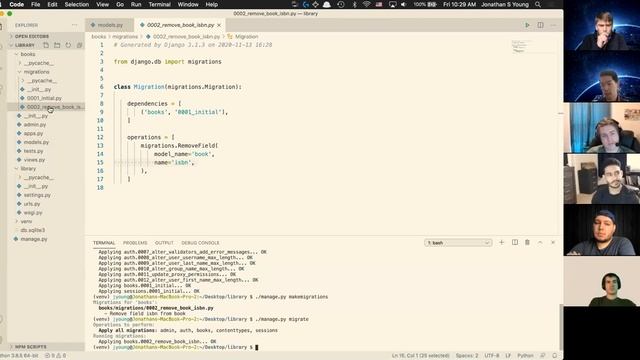Open the Terminal menu
Image resolution: width=640 pixels, height=360 pixels.
pos(159,4)
